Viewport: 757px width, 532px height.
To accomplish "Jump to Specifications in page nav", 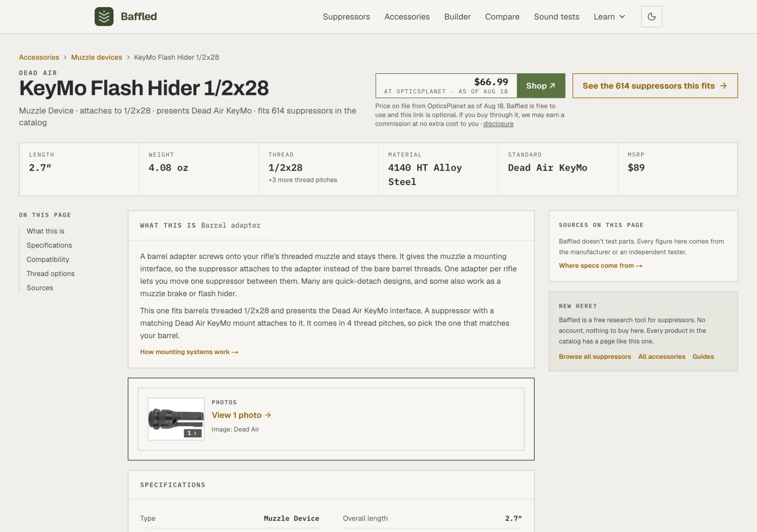I will [49, 245].
